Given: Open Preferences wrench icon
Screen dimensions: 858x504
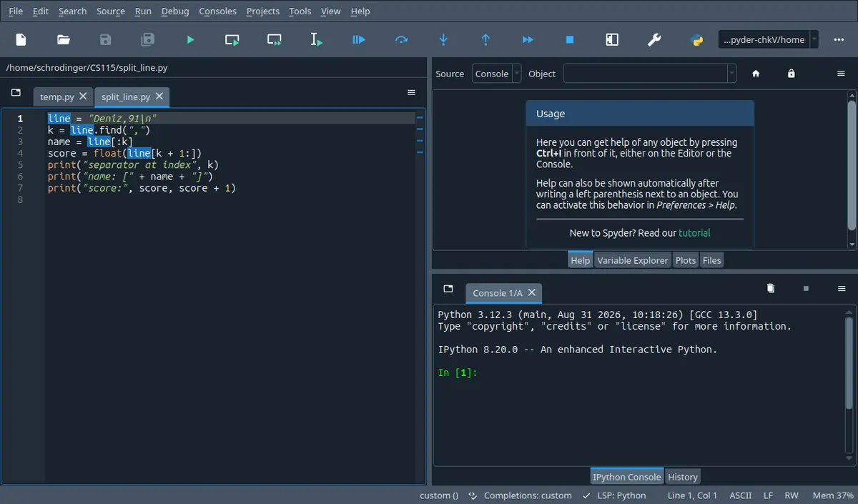Looking at the screenshot, I should pyautogui.click(x=654, y=40).
